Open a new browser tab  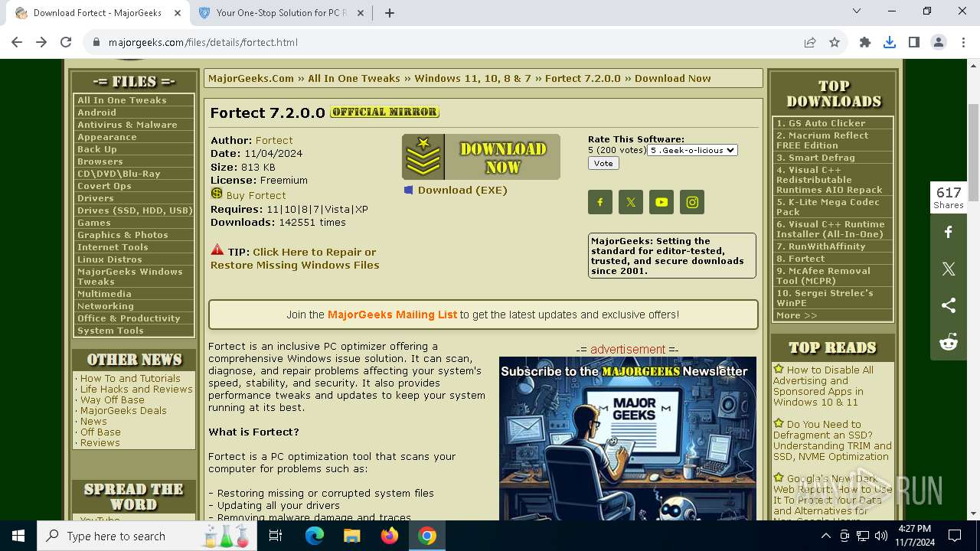tap(389, 12)
